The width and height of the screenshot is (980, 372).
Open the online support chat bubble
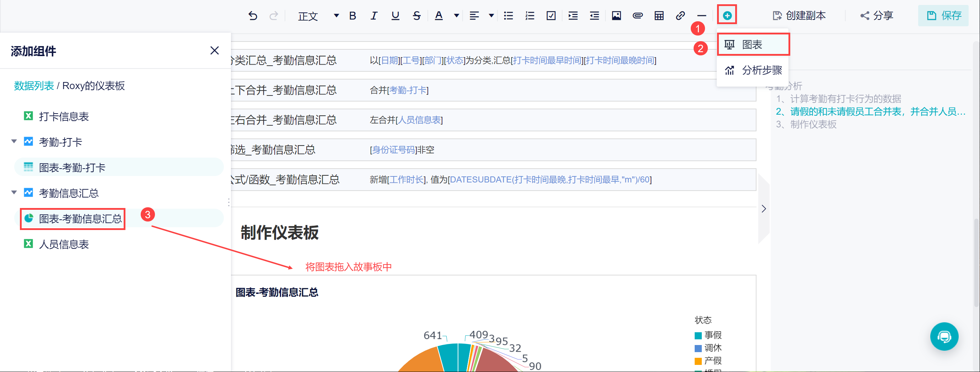944,336
